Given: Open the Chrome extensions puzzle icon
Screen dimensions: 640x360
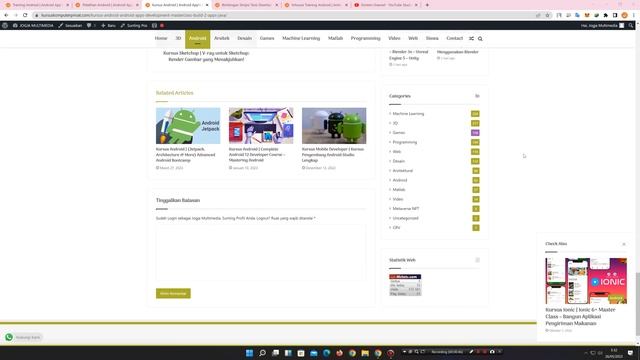Looking at the screenshot, I should pos(606,15).
